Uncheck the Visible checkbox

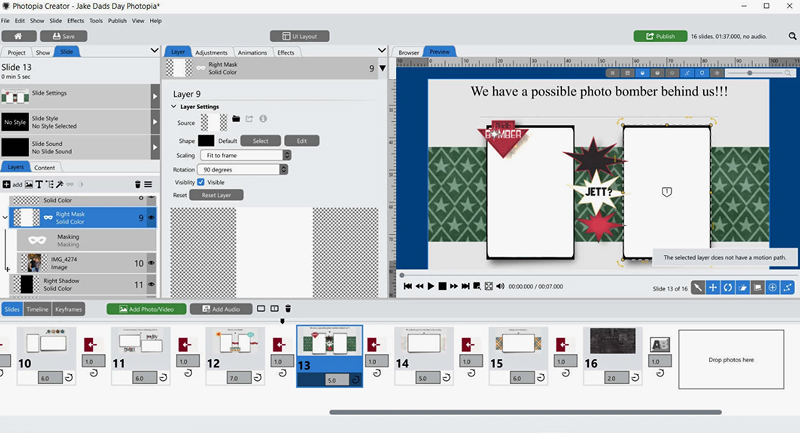201,182
